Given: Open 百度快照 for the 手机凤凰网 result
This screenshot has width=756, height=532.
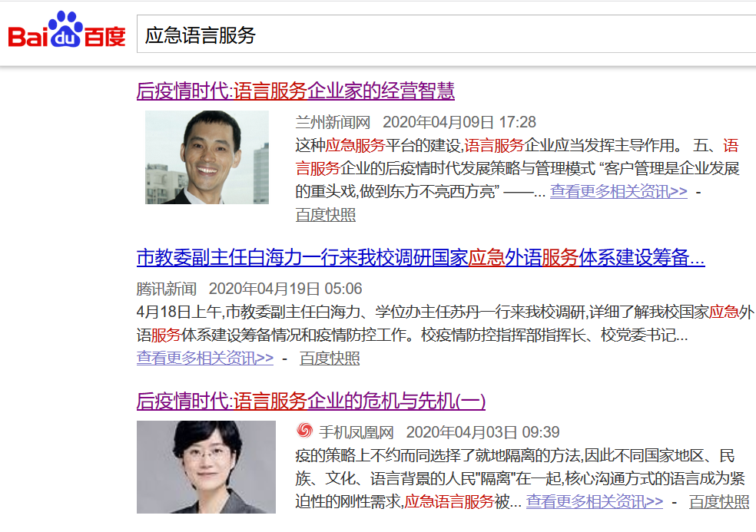Looking at the screenshot, I should [x=719, y=502].
